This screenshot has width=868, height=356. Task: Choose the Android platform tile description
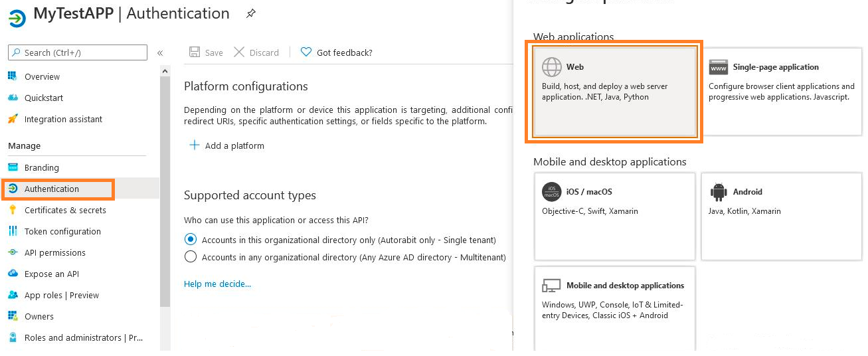(x=744, y=211)
